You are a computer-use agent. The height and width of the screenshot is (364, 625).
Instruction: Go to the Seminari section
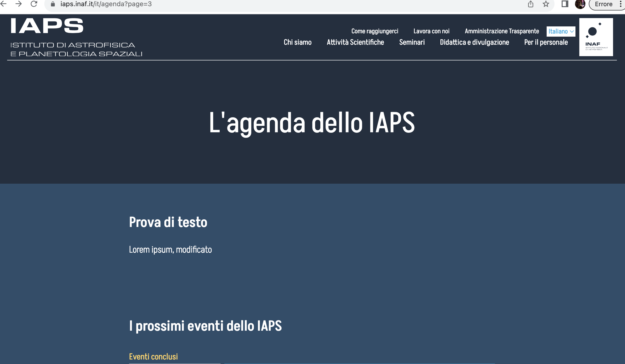(x=412, y=42)
